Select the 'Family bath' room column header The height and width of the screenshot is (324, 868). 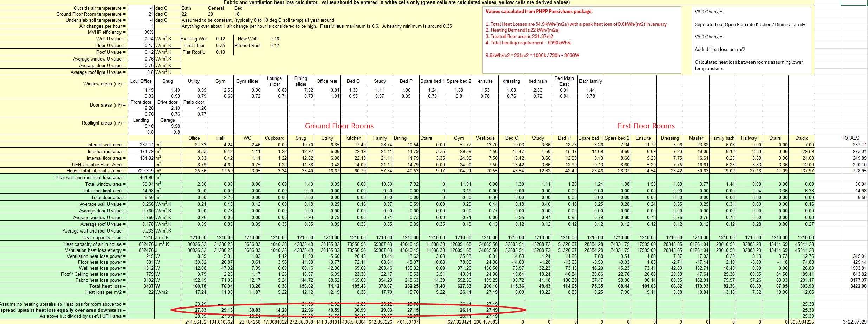[x=722, y=138]
